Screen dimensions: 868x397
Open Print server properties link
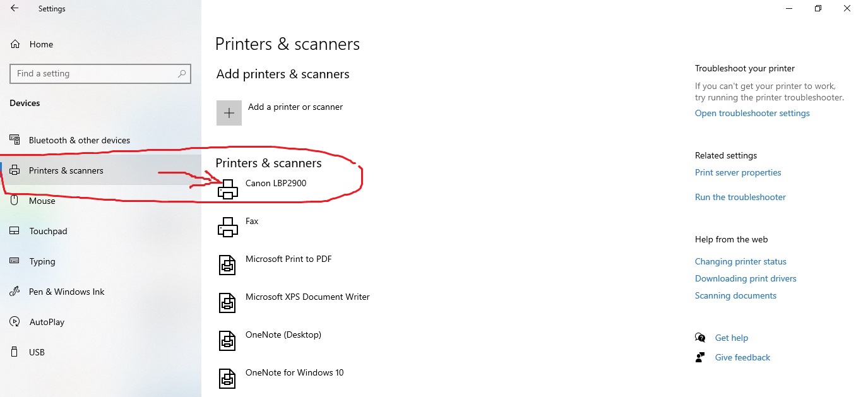(738, 172)
